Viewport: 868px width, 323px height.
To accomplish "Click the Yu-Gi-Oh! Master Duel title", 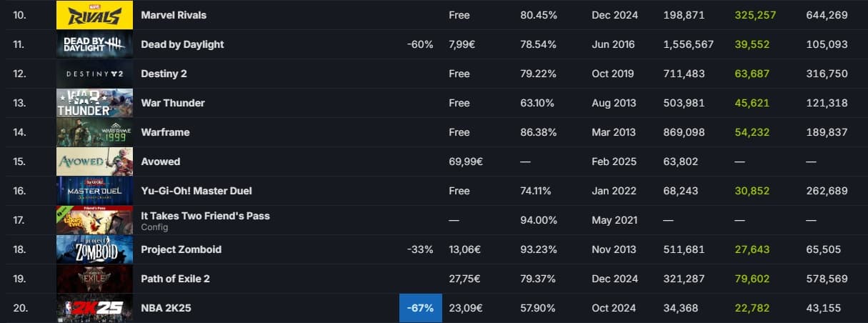I will (x=196, y=191).
